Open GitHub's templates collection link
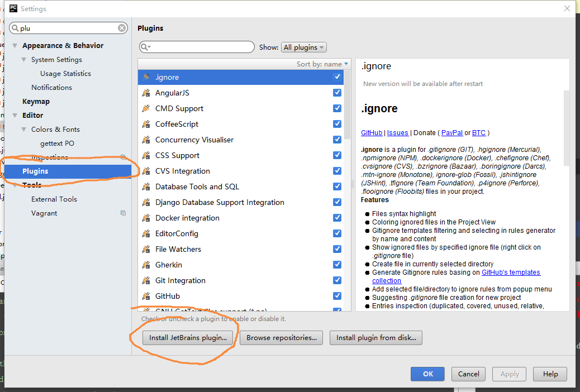This screenshot has width=580, height=392. coord(511,273)
